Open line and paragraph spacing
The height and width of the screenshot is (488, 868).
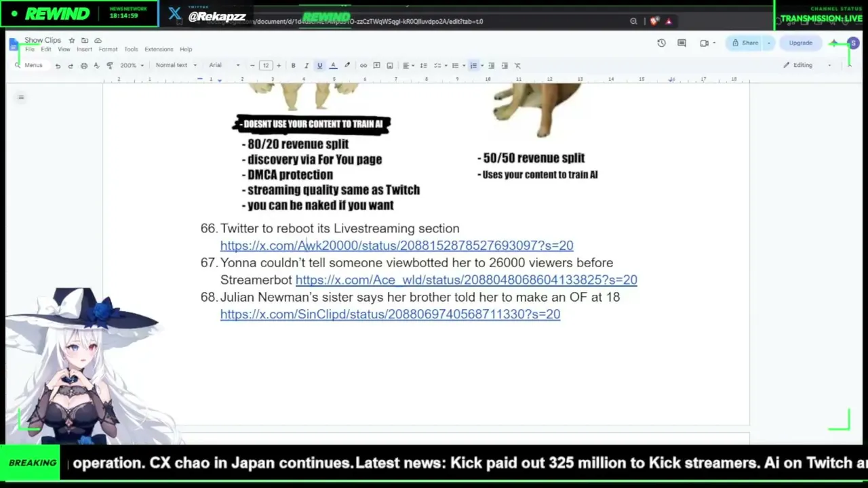[x=423, y=66]
